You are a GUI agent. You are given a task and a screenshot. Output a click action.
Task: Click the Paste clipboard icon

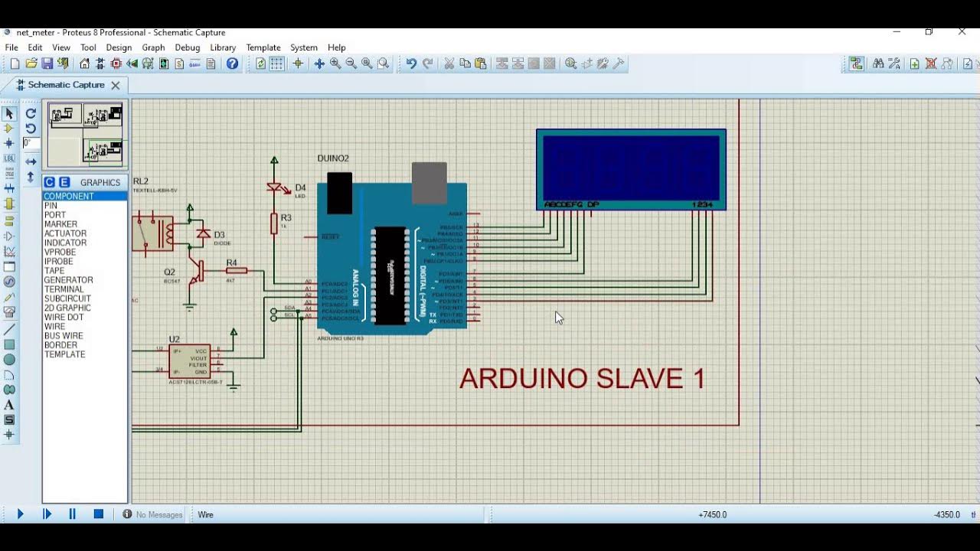click(481, 64)
